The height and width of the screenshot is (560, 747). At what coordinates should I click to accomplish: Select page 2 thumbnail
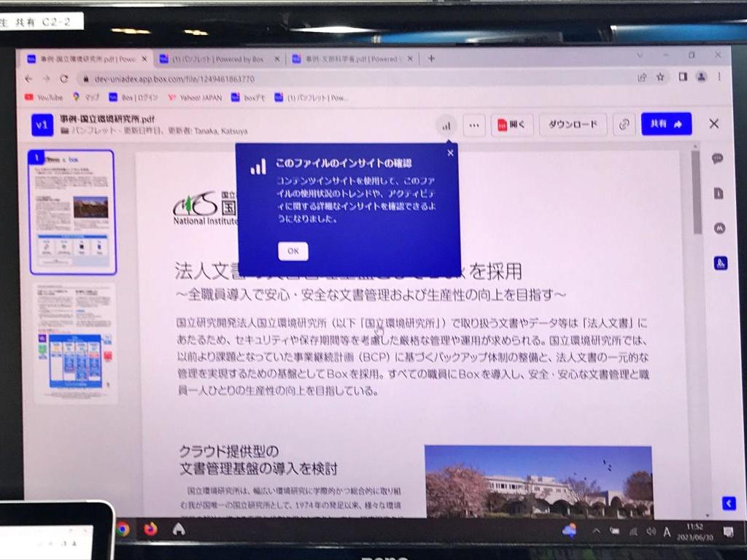coord(76,343)
